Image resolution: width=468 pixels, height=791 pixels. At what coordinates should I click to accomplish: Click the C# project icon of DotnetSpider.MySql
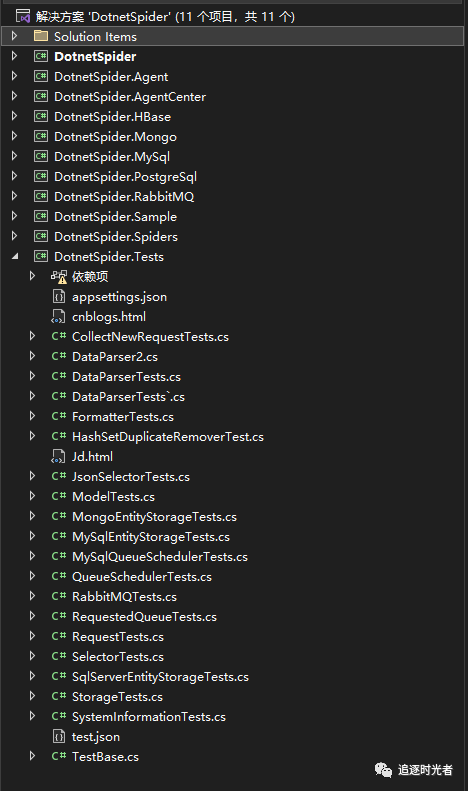[40, 156]
